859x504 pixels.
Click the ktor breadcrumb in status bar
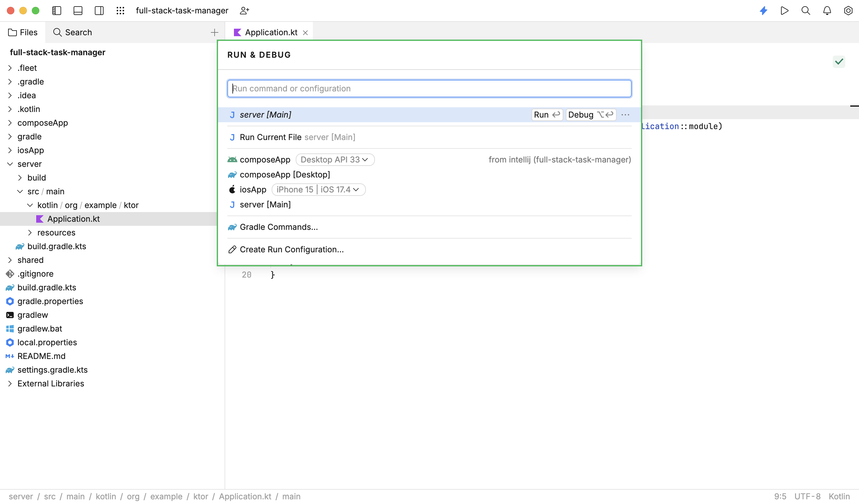tap(201, 497)
